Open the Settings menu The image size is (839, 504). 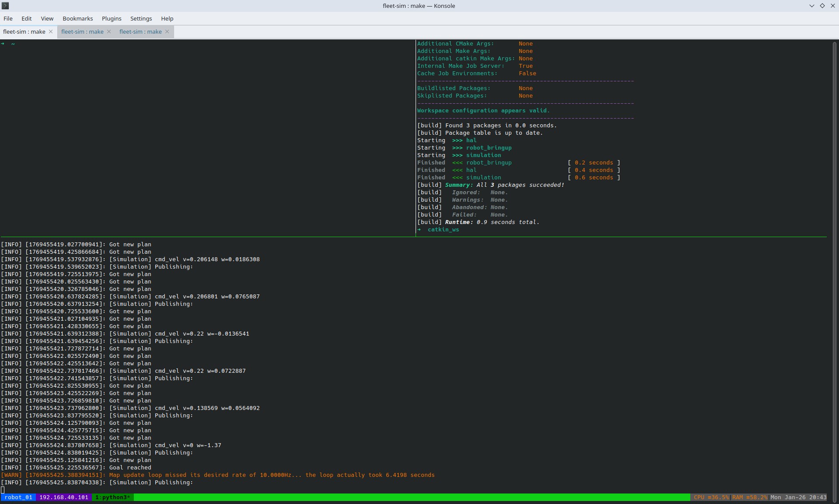coord(141,18)
